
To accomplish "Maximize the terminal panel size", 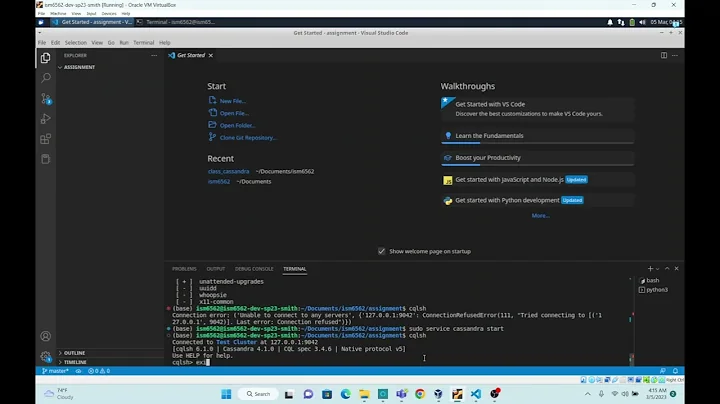I will 667,269.
